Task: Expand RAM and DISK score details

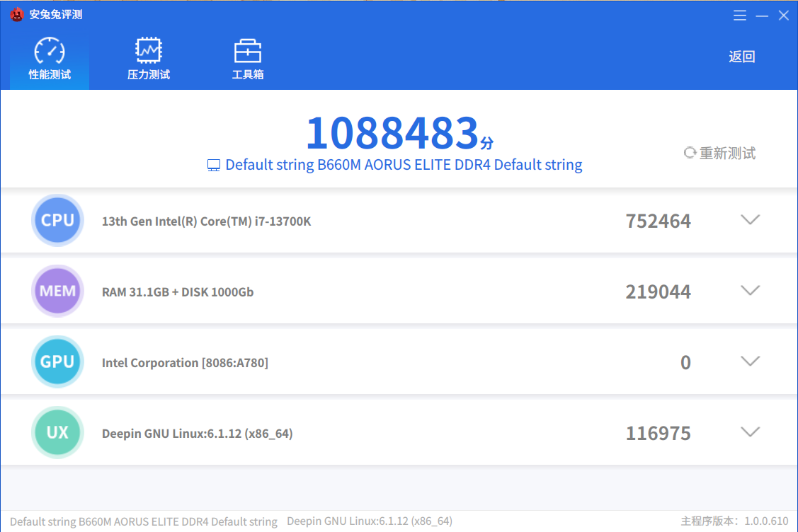Action: click(x=750, y=291)
